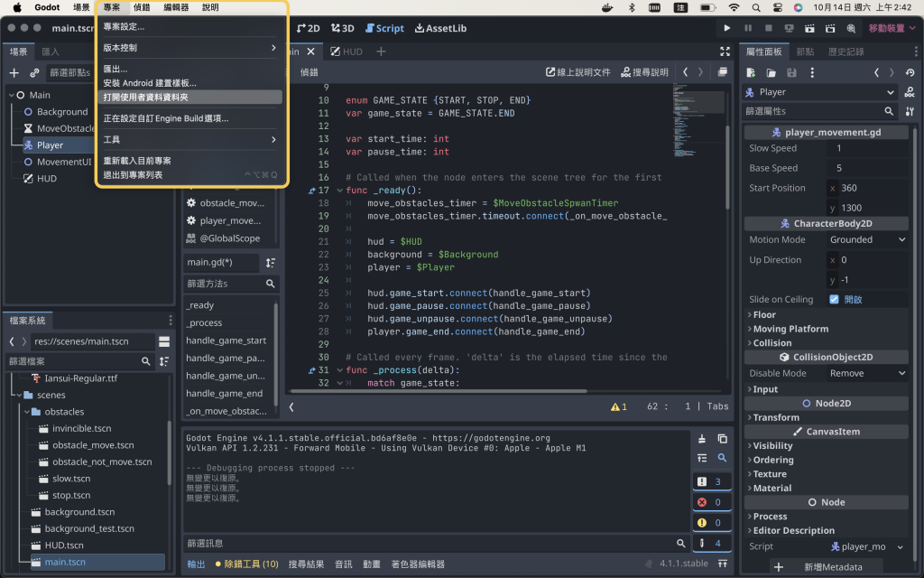Instantiate child scene link icon

click(x=35, y=72)
